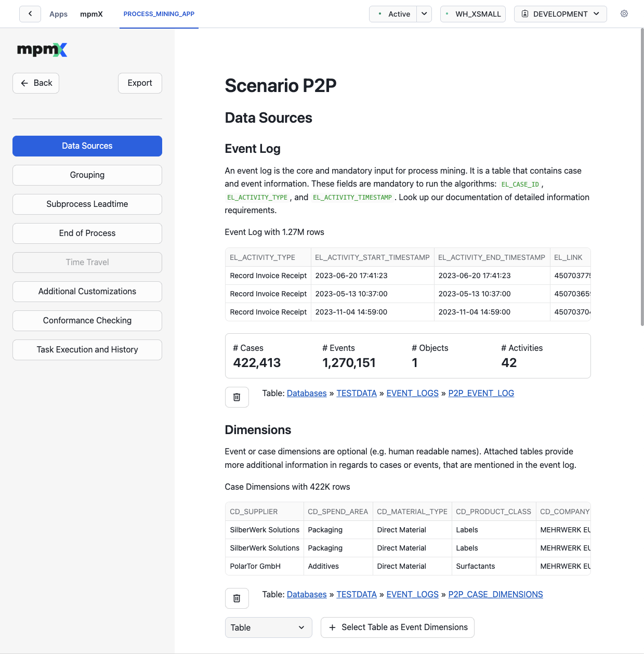Viewport: 644px width, 654px height.
Task: Open Subprocess Leadtime section
Action: coord(87,204)
